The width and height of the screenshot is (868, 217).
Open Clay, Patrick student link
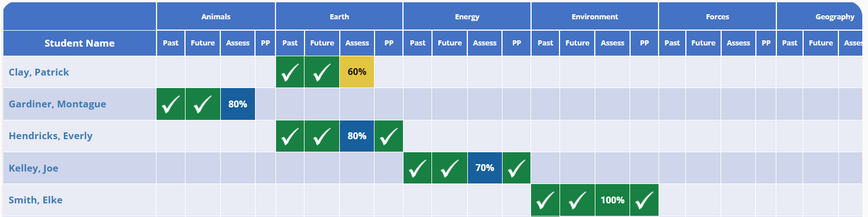39,72
